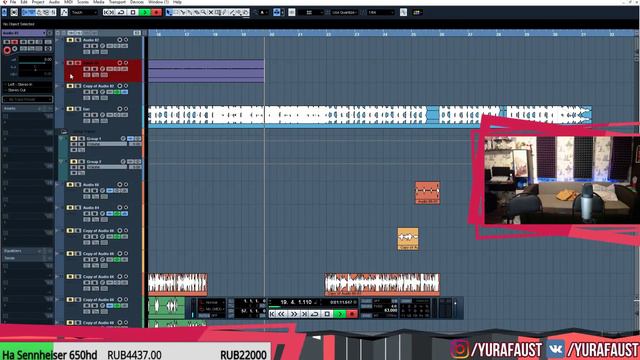Click the Left - Stereo In input routing
This screenshot has height=360, width=640.
pos(20,84)
